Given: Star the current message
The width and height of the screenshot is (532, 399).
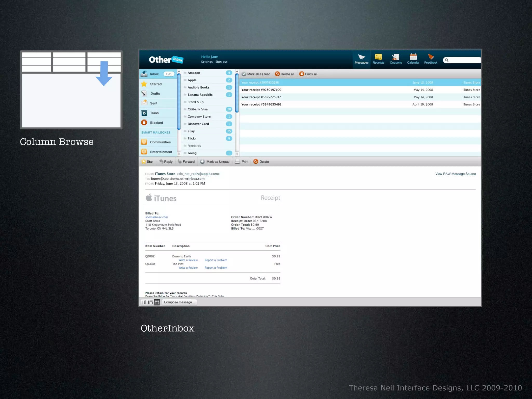Looking at the screenshot, I should coord(147,162).
